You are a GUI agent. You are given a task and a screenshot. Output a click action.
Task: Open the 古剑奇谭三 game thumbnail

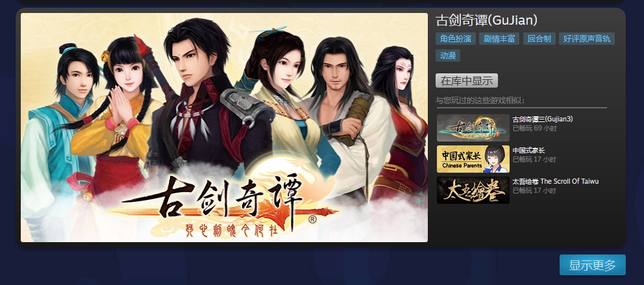(x=473, y=128)
